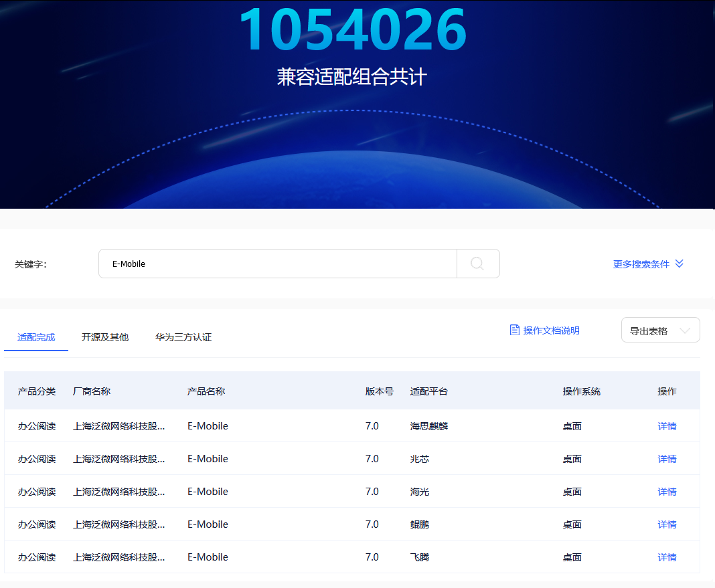
Task: Click vendor name 上海泛微网络科技股 in first row
Action: (119, 425)
